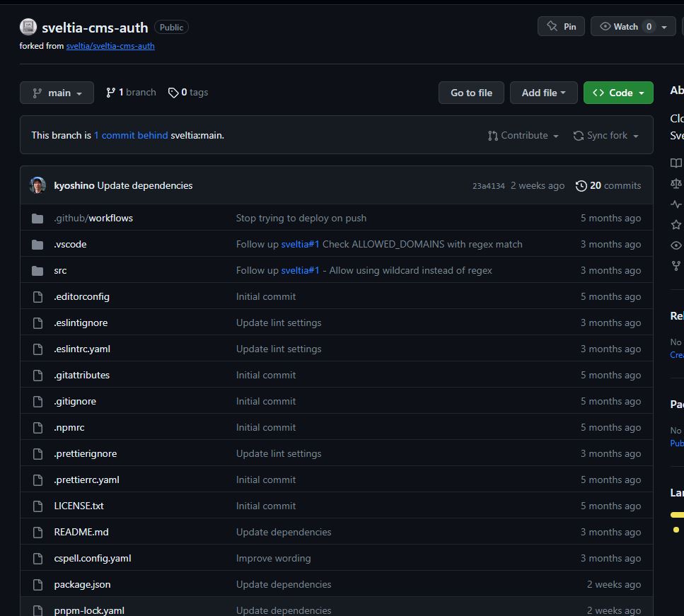Viewport: 684px width, 616px height.
Task: View the license via scales icon
Action: click(x=676, y=183)
